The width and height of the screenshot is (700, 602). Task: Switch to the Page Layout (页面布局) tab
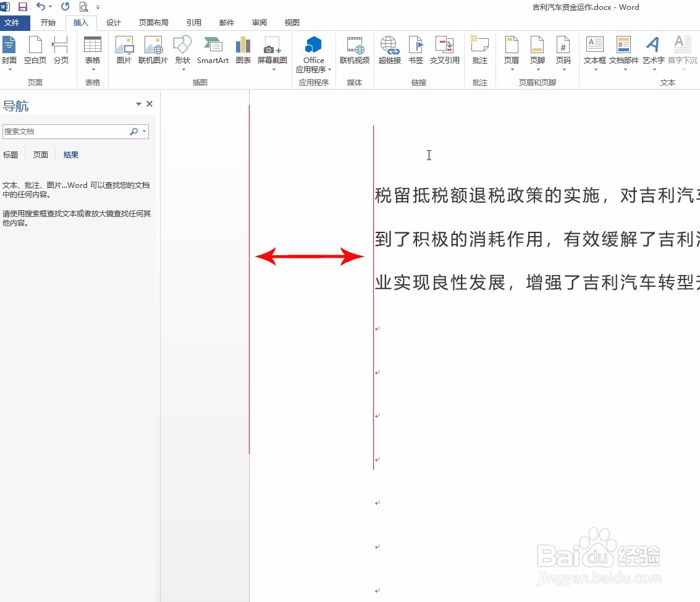(154, 23)
